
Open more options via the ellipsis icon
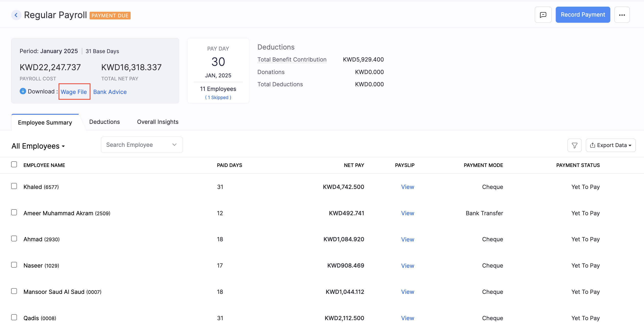click(622, 15)
